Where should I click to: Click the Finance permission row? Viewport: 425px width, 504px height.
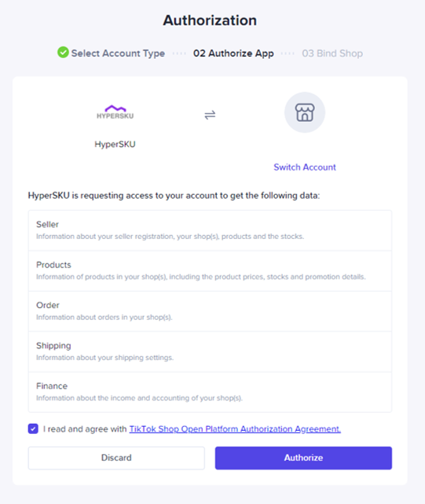(x=210, y=392)
